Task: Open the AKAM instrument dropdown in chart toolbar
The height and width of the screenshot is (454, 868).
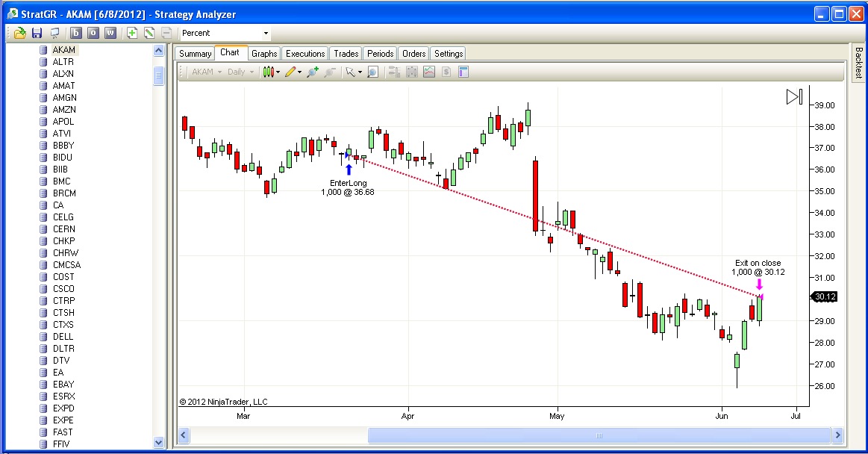Action: (206, 72)
